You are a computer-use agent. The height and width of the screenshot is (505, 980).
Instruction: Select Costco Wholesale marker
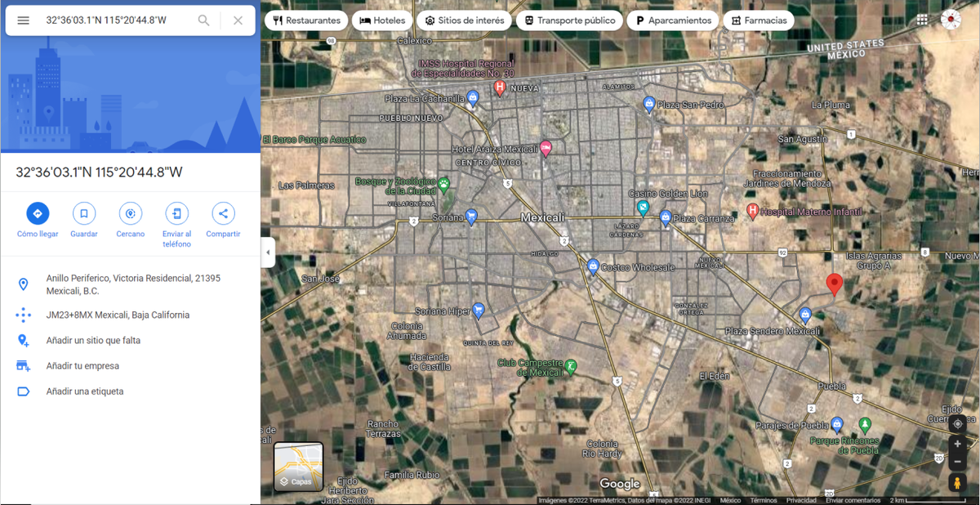[x=594, y=267]
